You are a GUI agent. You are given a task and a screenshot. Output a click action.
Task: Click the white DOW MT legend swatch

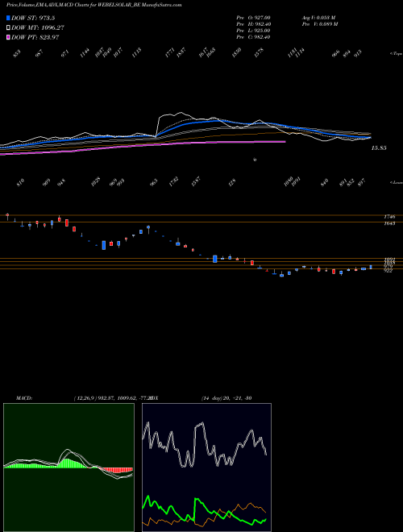click(x=9, y=27)
